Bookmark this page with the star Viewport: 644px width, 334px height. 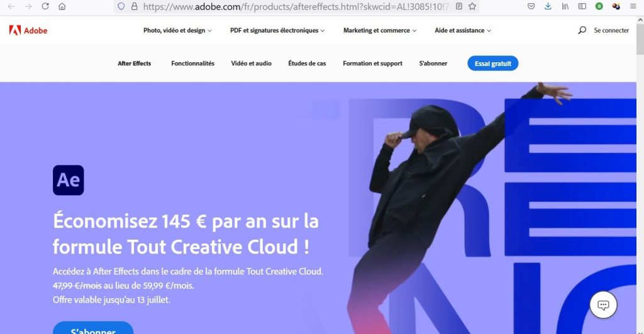(472, 6)
